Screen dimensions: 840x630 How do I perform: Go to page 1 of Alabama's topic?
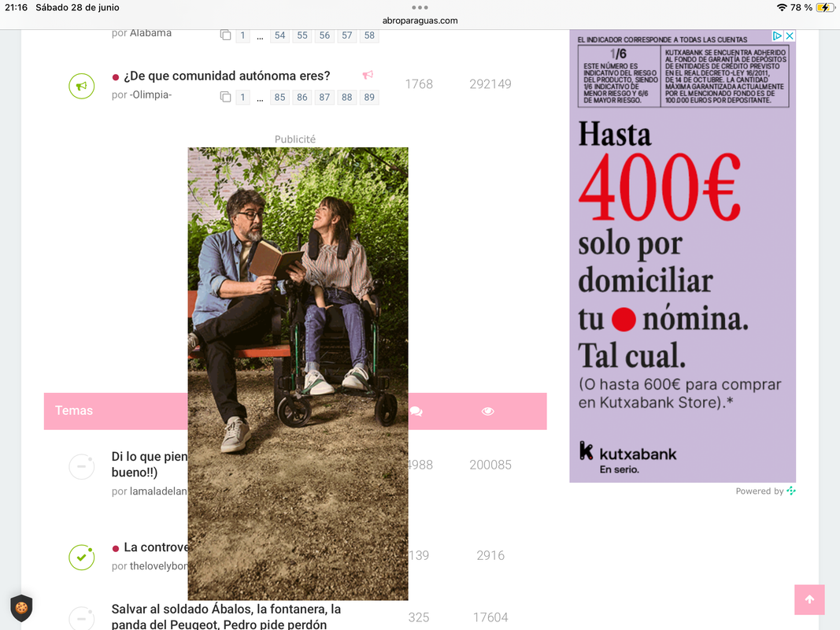pyautogui.click(x=242, y=35)
